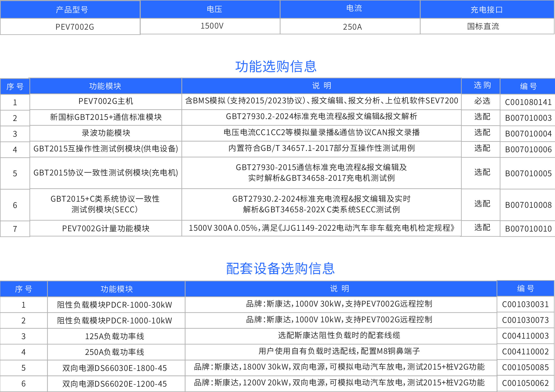
Task: Select the PEV7002G主机 module row
Action: [106, 101]
